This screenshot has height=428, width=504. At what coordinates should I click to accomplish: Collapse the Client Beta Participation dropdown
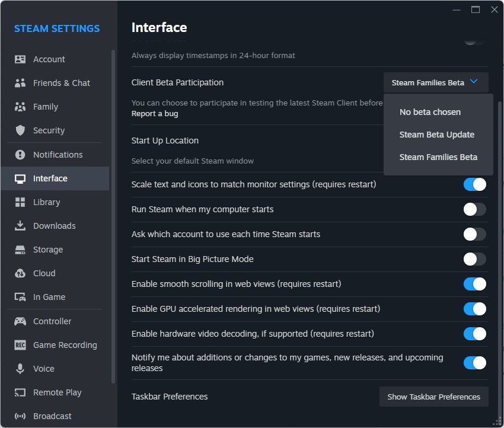point(436,82)
